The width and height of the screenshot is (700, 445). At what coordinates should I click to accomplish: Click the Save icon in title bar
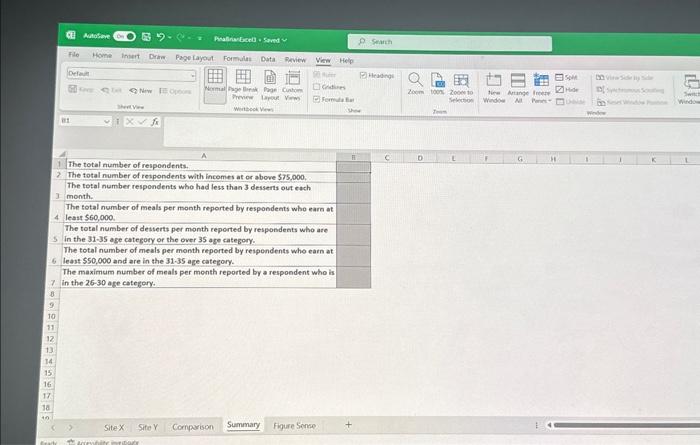point(146,37)
